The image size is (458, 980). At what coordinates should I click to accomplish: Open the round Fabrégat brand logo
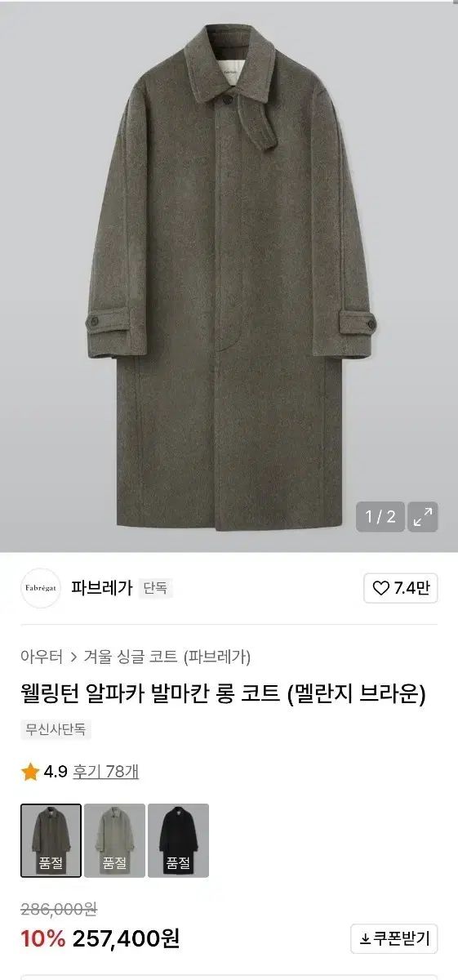41,588
